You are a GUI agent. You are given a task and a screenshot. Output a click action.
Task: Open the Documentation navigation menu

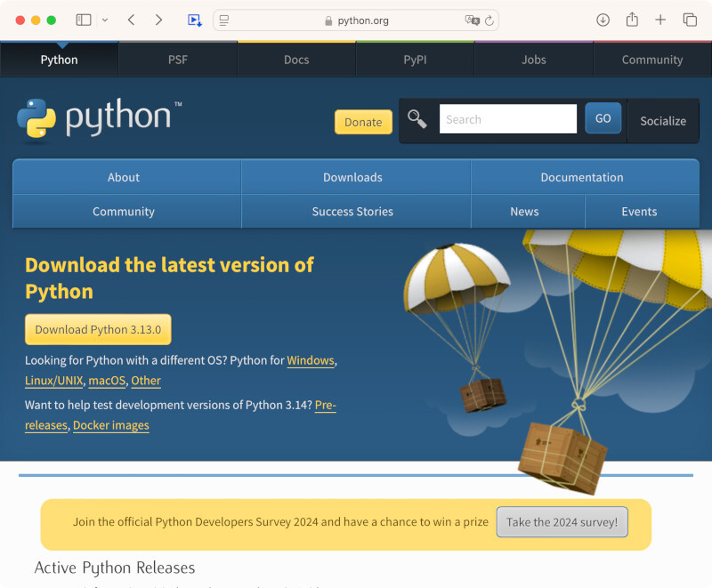pos(582,177)
